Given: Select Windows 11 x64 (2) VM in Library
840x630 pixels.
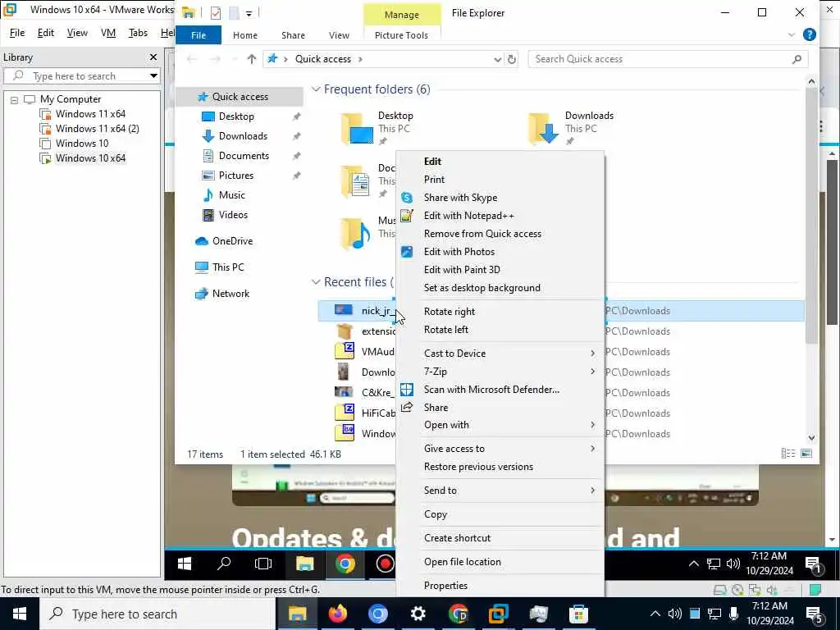Looking at the screenshot, I should pos(97,129).
